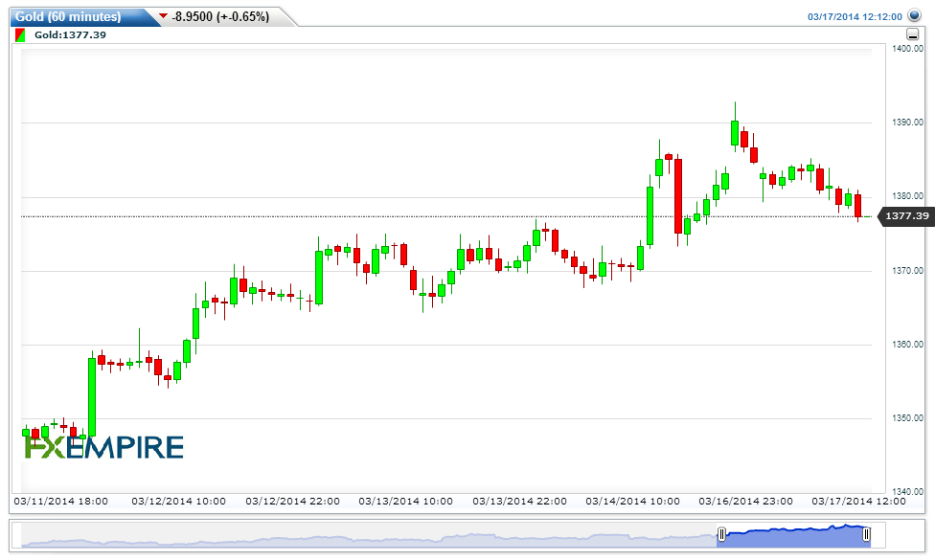The image size is (935, 560).
Task: Click the 1370.00 price axis label
Action: (x=907, y=271)
